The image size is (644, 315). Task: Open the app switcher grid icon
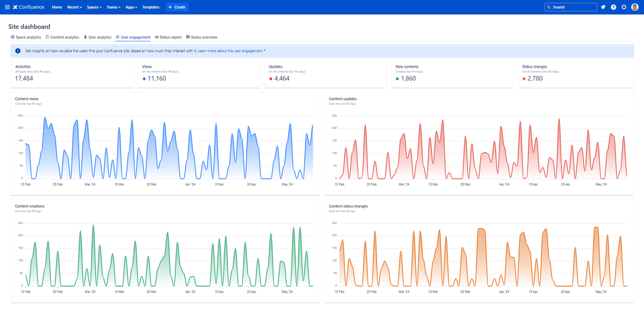click(7, 7)
